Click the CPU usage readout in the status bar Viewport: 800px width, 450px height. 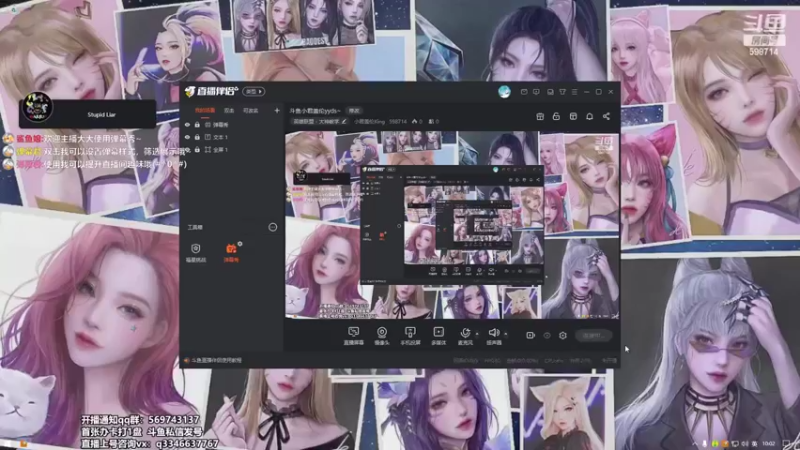coord(554,360)
